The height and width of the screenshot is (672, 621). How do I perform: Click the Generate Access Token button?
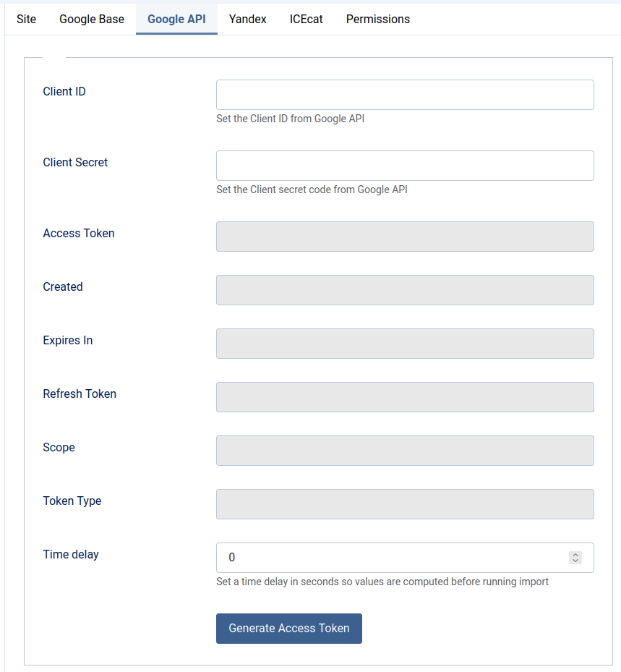(288, 628)
